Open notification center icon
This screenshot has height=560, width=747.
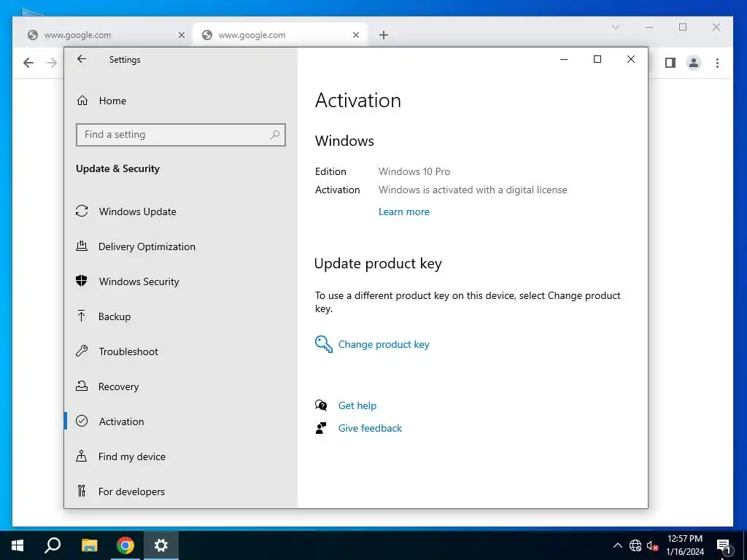point(724,545)
